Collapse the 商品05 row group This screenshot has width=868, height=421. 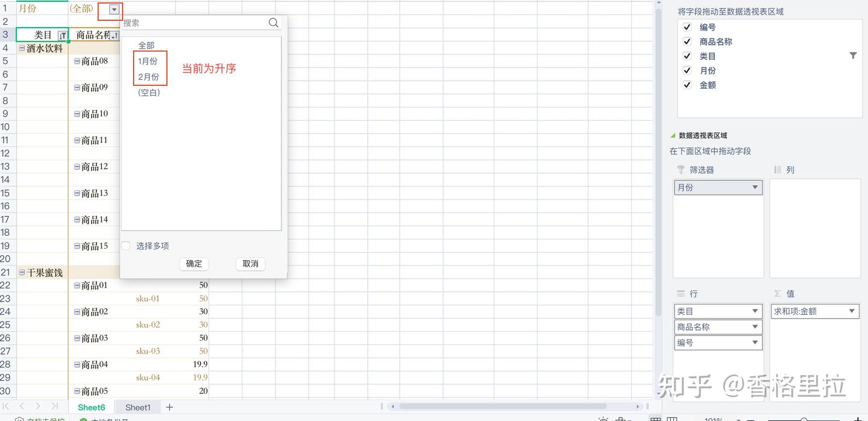tap(77, 391)
